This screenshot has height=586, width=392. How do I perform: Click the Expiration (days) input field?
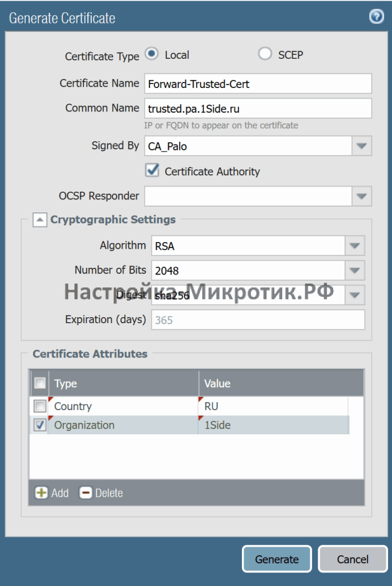pos(258,320)
